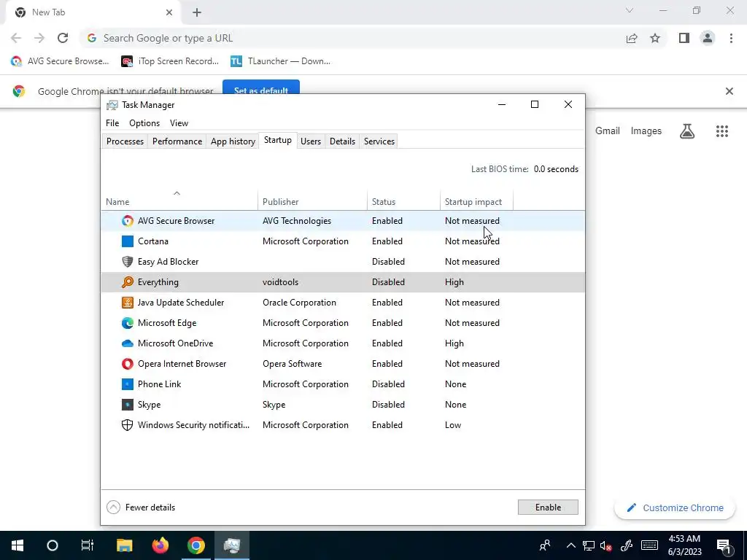This screenshot has height=560, width=747.
Task: Open the File menu in Task Manager
Action: (x=112, y=123)
